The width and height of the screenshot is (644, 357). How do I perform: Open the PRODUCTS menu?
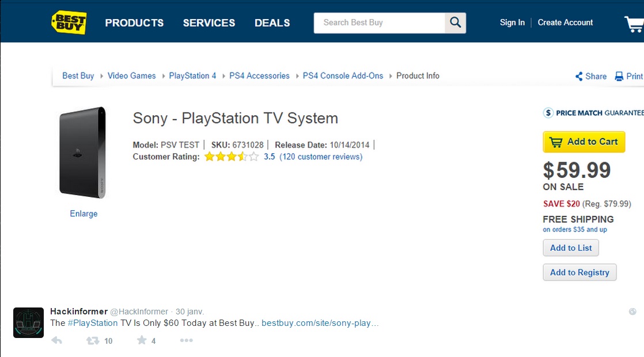pyautogui.click(x=134, y=23)
